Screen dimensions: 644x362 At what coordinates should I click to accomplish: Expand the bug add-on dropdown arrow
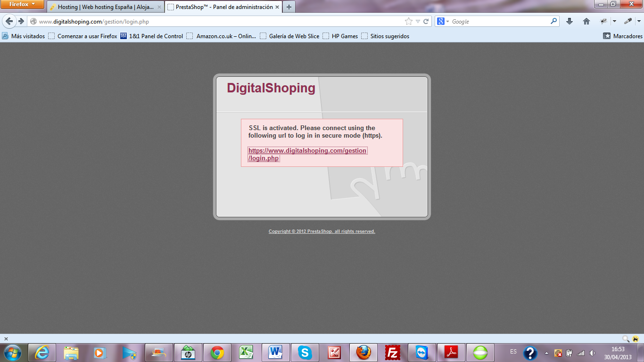(x=614, y=21)
